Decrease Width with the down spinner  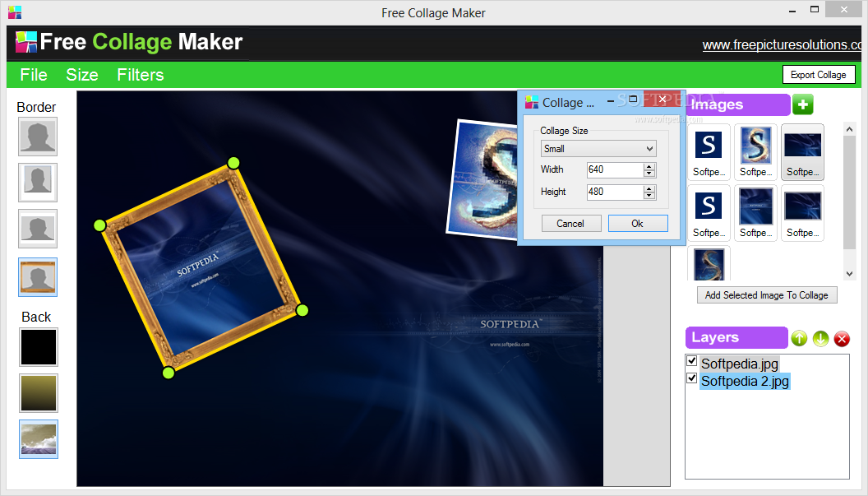(x=649, y=174)
